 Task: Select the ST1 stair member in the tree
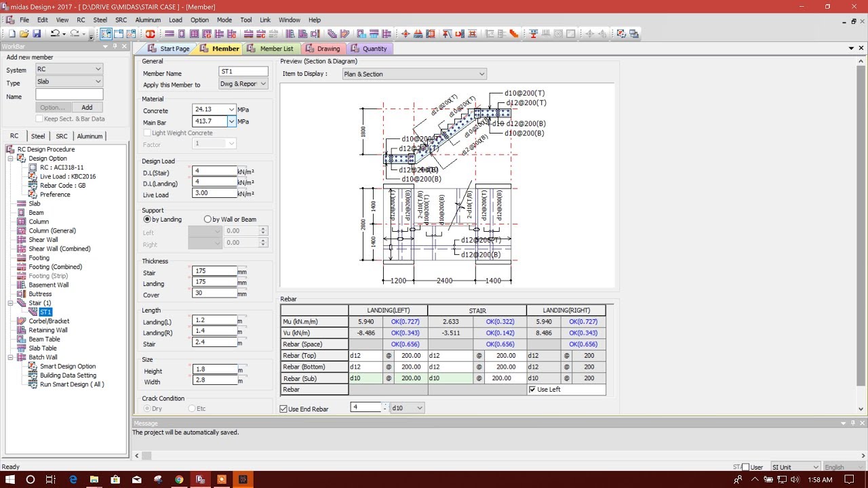pyautogui.click(x=45, y=312)
